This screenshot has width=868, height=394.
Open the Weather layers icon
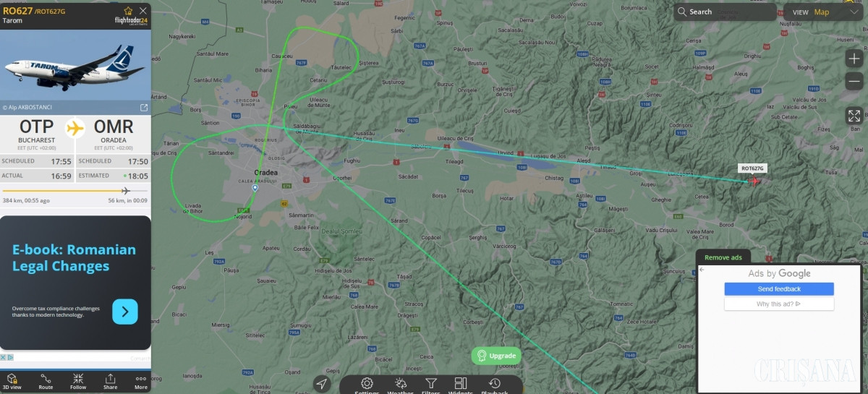coord(400,385)
